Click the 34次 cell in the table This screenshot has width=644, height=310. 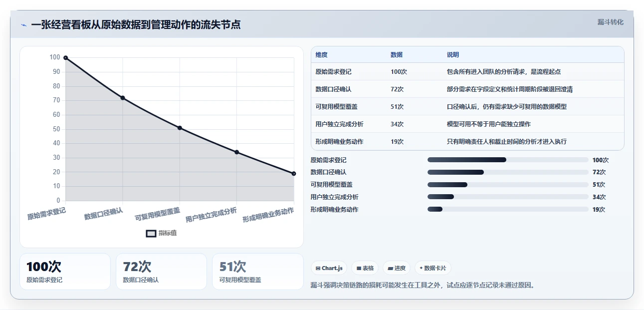point(397,124)
